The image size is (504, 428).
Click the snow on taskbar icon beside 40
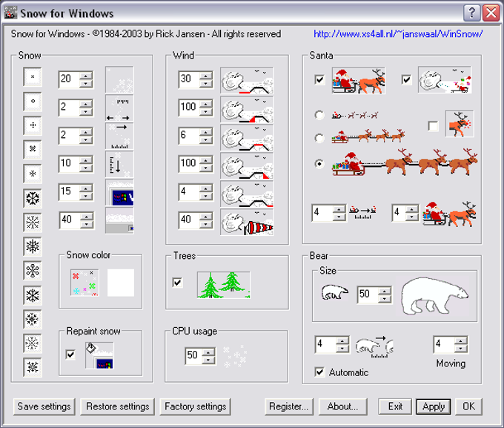tap(119, 220)
